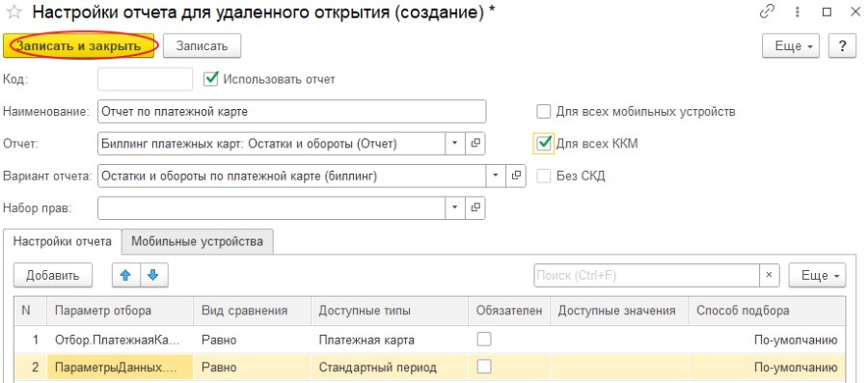
Task: Click the Отчет combo box text
Action: pyautogui.click(x=271, y=144)
